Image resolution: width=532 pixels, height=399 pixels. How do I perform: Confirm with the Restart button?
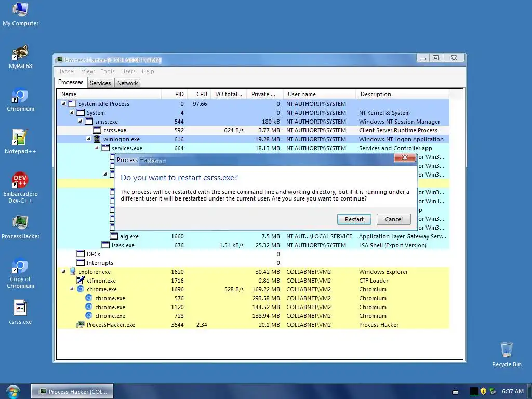[x=354, y=219]
